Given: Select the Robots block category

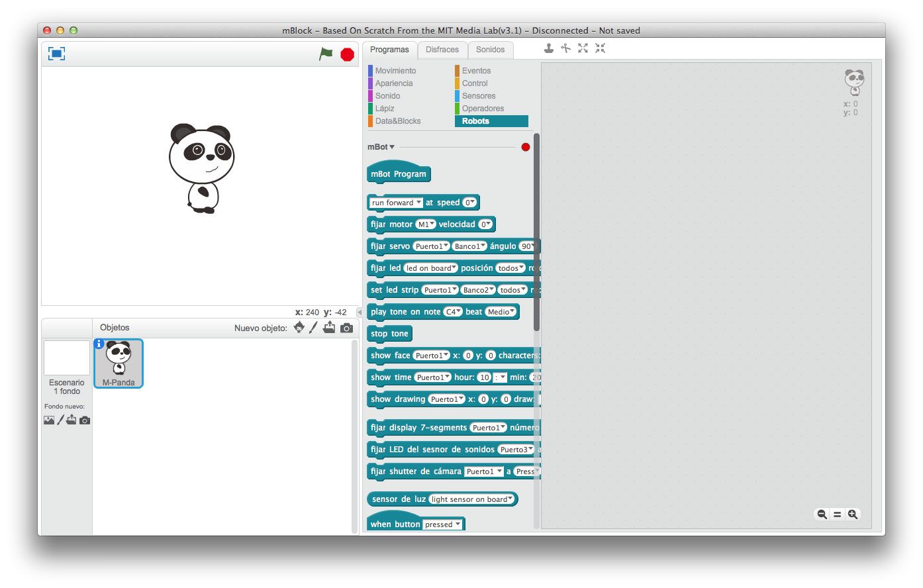Looking at the screenshot, I should (x=491, y=121).
